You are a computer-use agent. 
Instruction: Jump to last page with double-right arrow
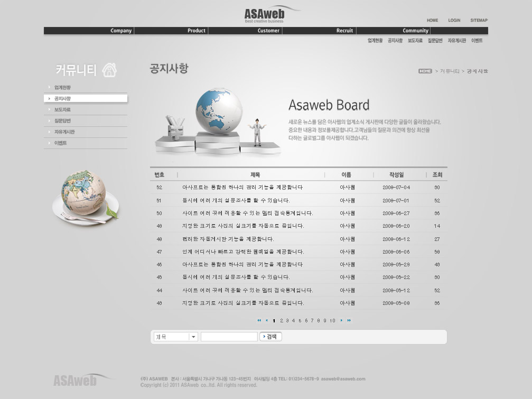tap(349, 320)
